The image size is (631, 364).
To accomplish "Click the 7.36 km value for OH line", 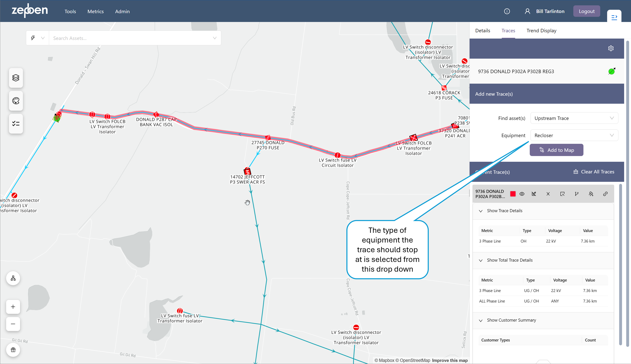I will click(587, 241).
